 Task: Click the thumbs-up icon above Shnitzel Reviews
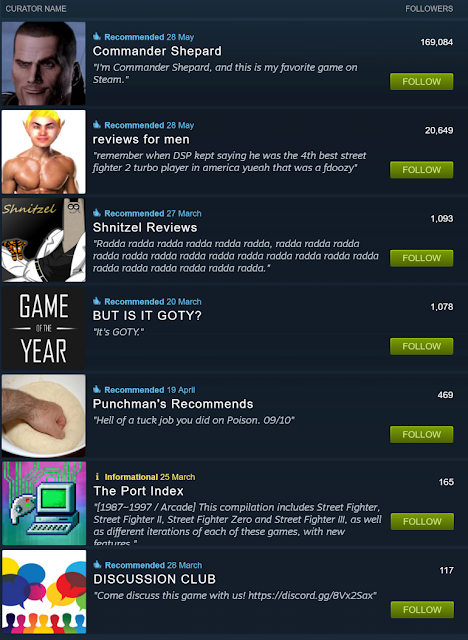coord(97,213)
